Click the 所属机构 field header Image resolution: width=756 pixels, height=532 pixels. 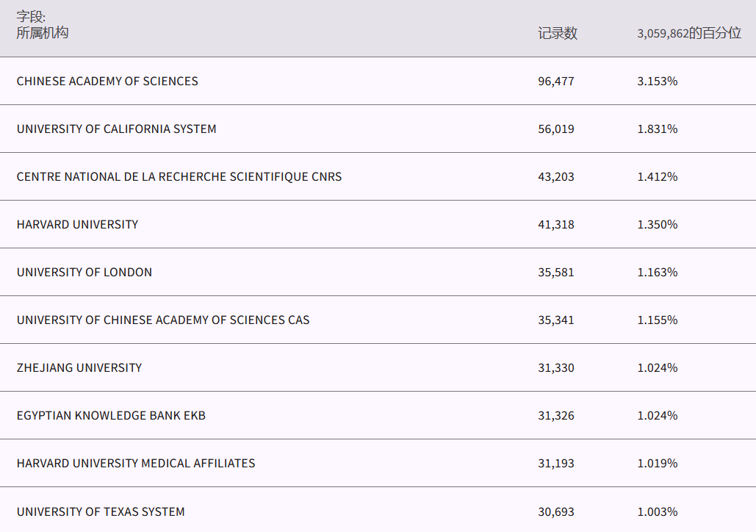(x=43, y=33)
